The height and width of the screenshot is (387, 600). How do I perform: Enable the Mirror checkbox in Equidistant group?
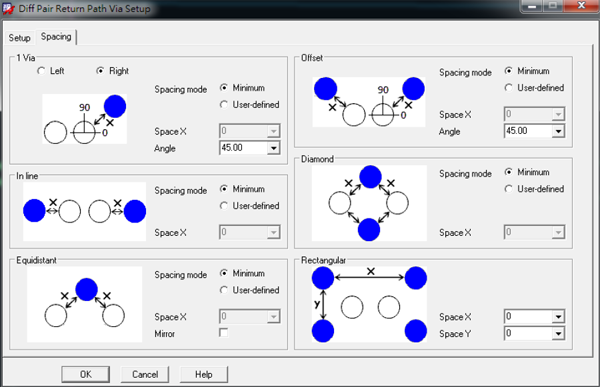pos(224,333)
